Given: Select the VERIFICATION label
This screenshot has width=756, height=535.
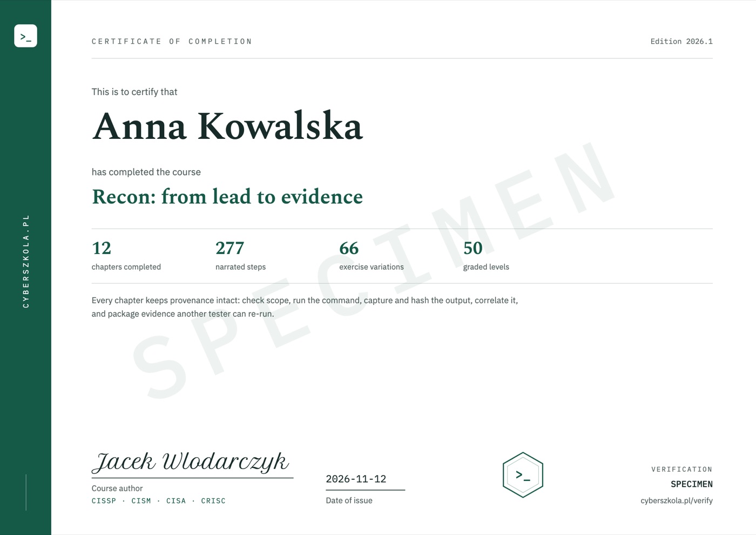Looking at the screenshot, I should (x=681, y=470).
